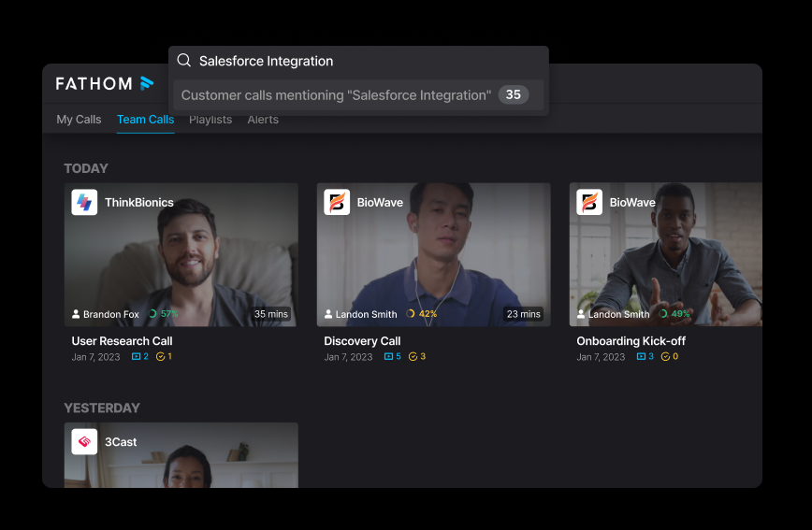
Task: Click the ThinkBionics company logo icon
Action: 84,203
